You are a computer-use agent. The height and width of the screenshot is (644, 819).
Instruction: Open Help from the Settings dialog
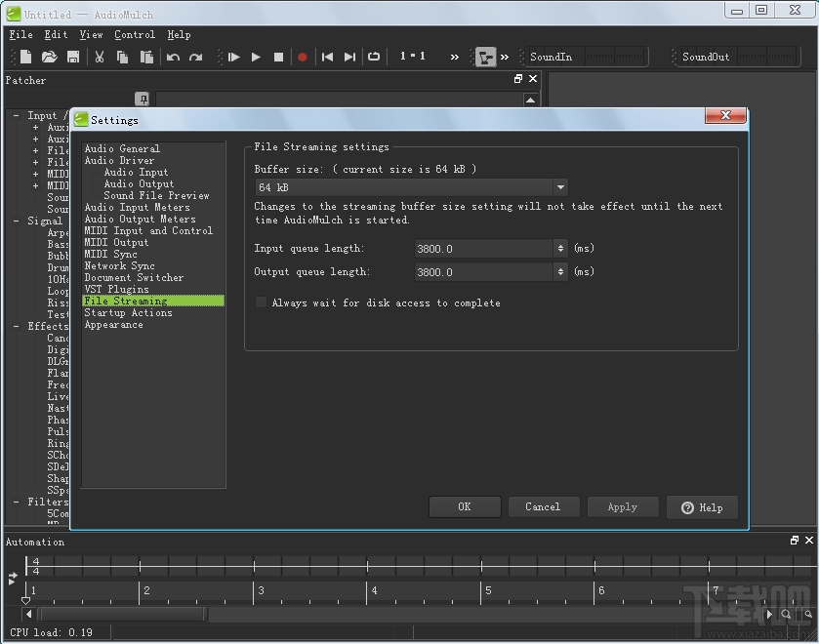click(701, 506)
